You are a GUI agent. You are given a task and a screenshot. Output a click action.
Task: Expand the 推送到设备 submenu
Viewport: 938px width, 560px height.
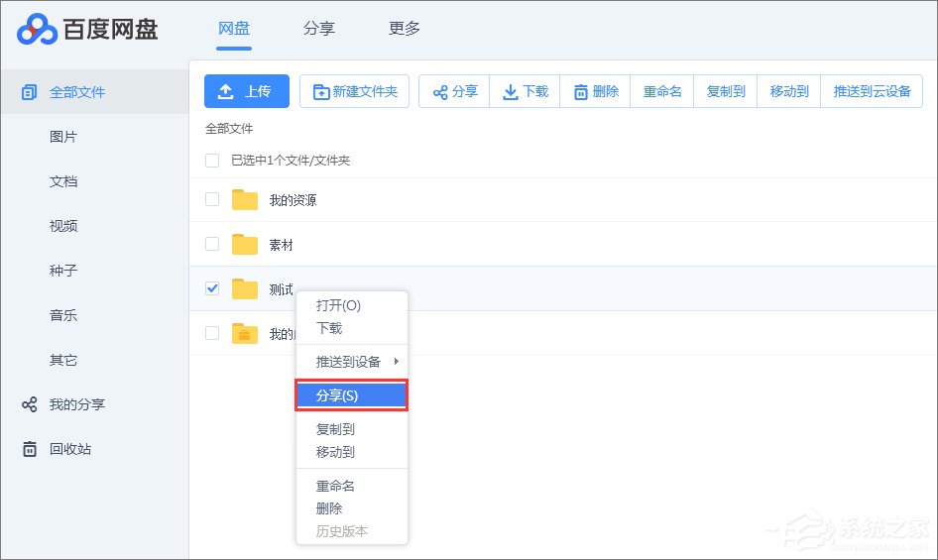pos(352,362)
